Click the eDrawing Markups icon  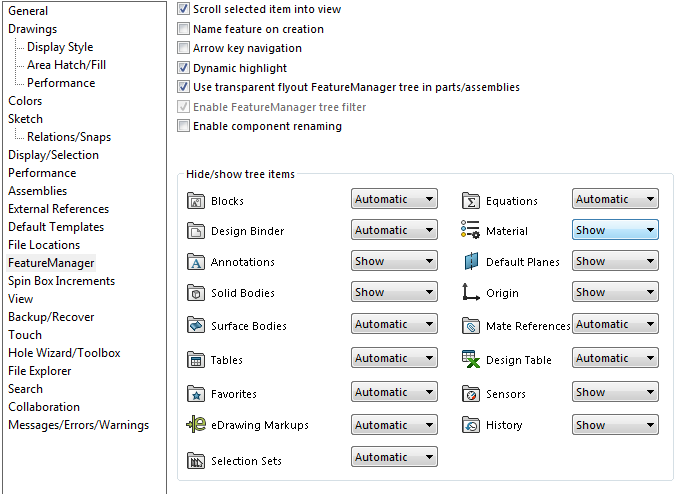click(196, 425)
